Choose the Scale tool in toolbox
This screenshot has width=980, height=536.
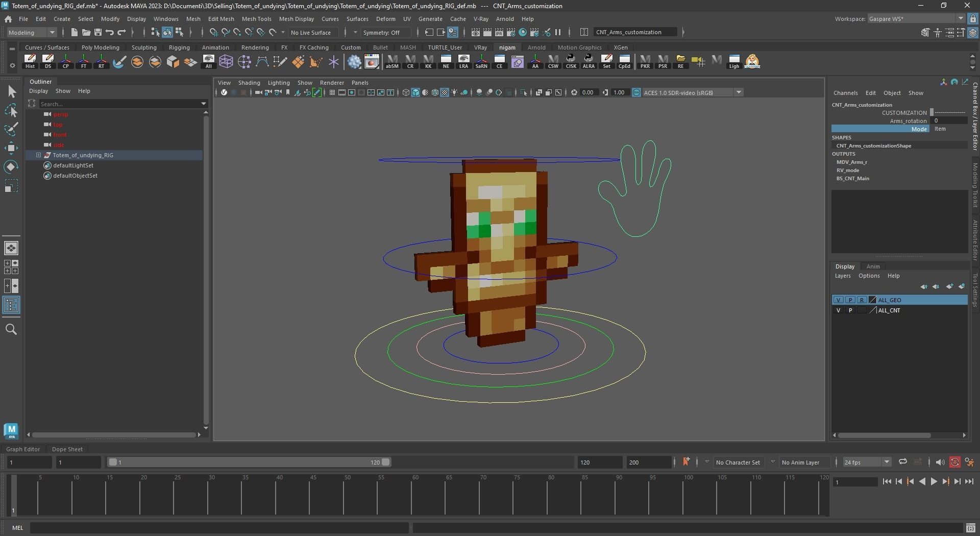[x=11, y=186]
